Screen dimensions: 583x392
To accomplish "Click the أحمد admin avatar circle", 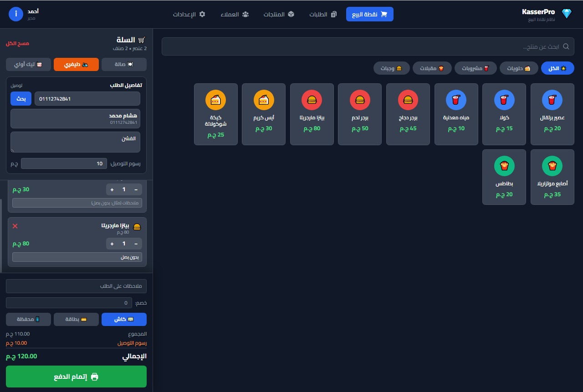I will [x=16, y=14].
